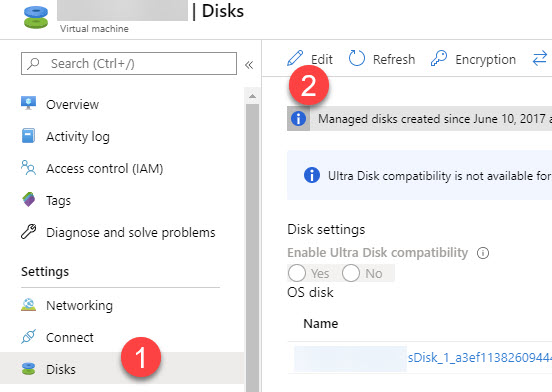Click the Tags icon
Screen dimensions: 552x392
pyautogui.click(x=29, y=200)
